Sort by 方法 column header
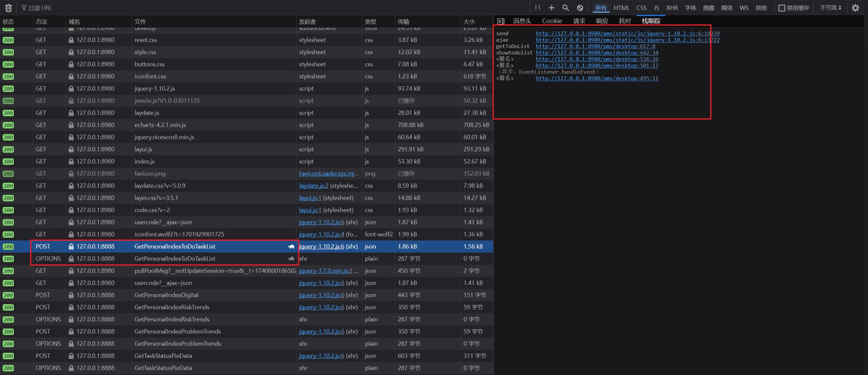 point(49,22)
